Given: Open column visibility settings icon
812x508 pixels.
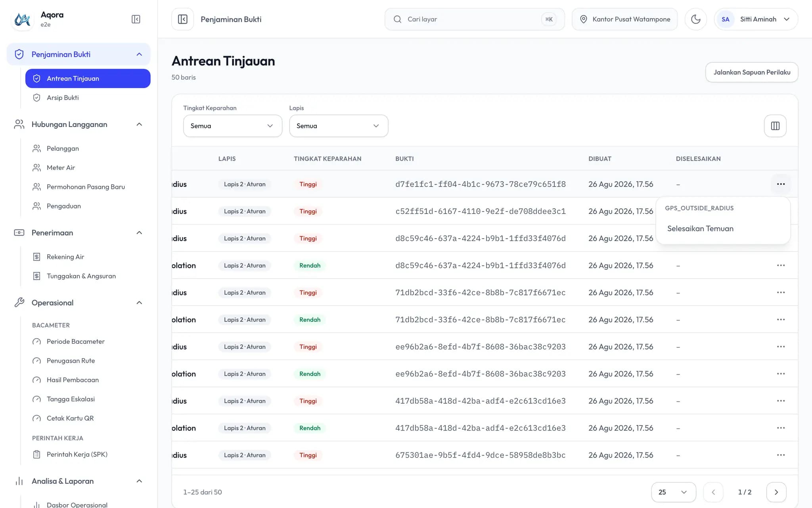Looking at the screenshot, I should [x=775, y=126].
